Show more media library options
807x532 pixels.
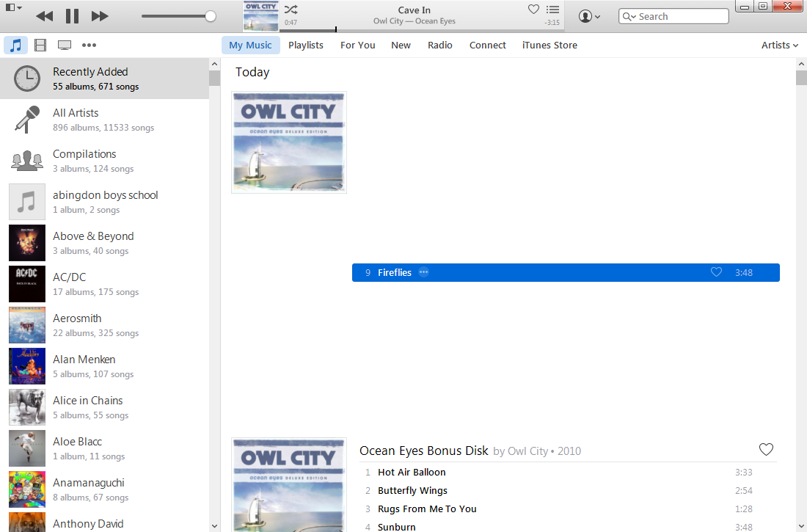pos(89,45)
